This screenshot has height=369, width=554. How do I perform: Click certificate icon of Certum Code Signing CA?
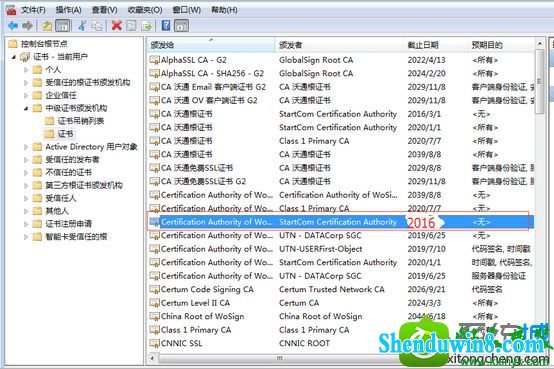tap(154, 289)
